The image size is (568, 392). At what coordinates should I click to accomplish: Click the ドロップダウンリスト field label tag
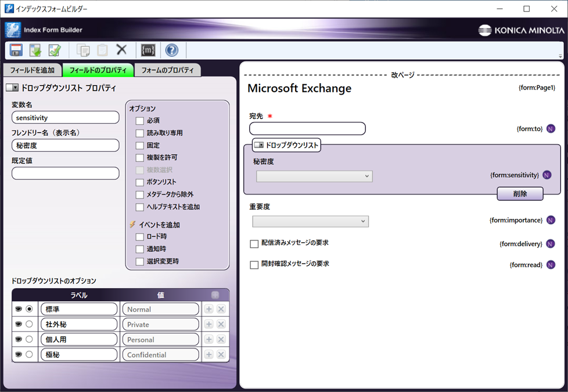coord(286,145)
